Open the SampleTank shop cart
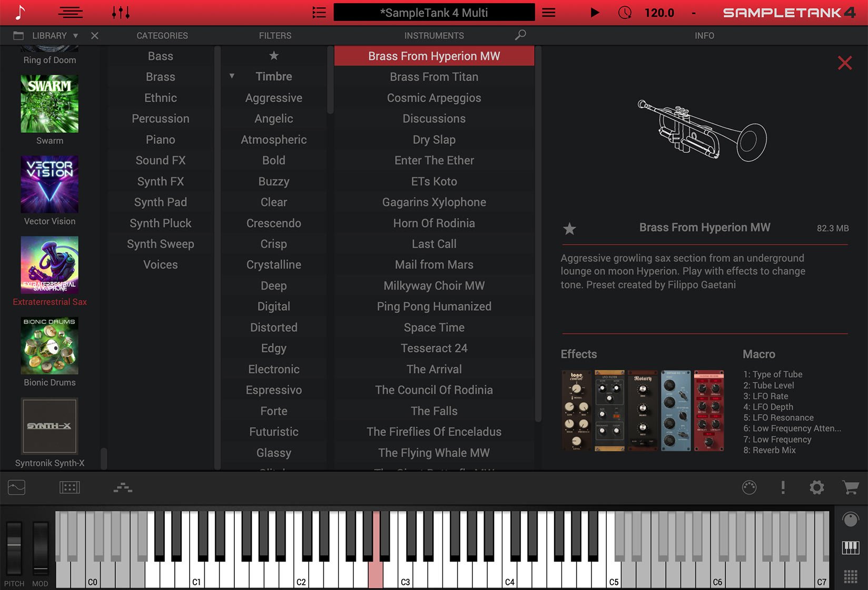This screenshot has width=868, height=590. point(851,488)
